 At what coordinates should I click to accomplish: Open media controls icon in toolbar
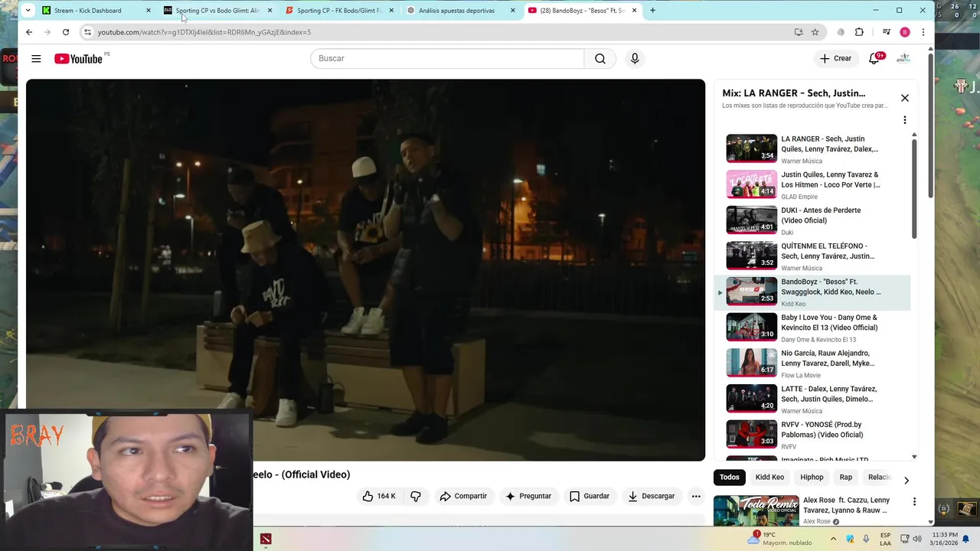[x=887, y=32]
